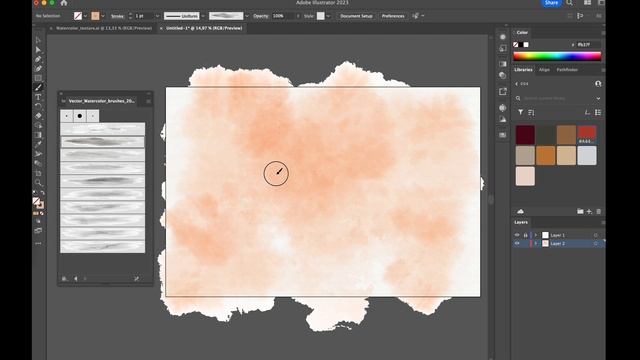
Task: Open the Opacity panel link
Action: point(261,16)
